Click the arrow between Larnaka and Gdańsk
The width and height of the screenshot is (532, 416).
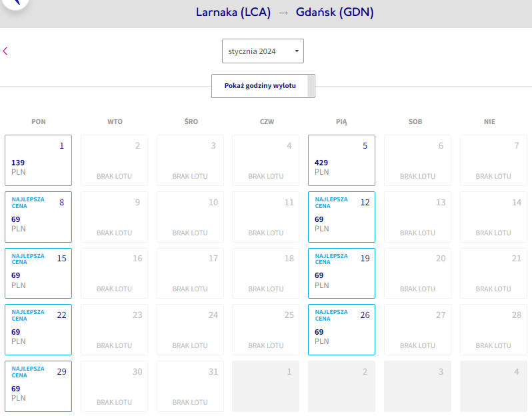click(283, 13)
